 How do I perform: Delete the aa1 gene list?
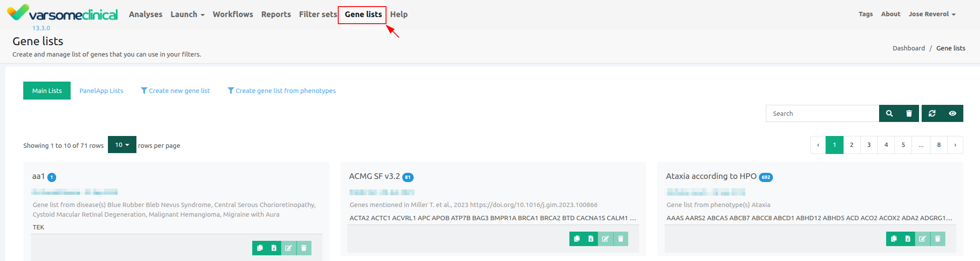coord(304,248)
